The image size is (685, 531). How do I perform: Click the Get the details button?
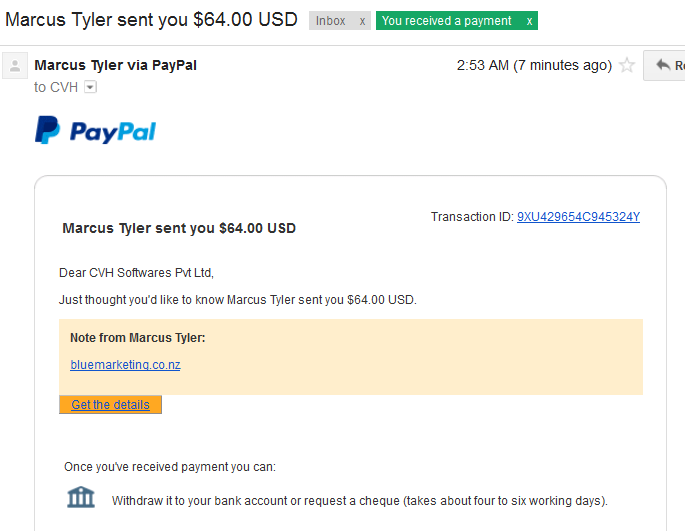[111, 405]
